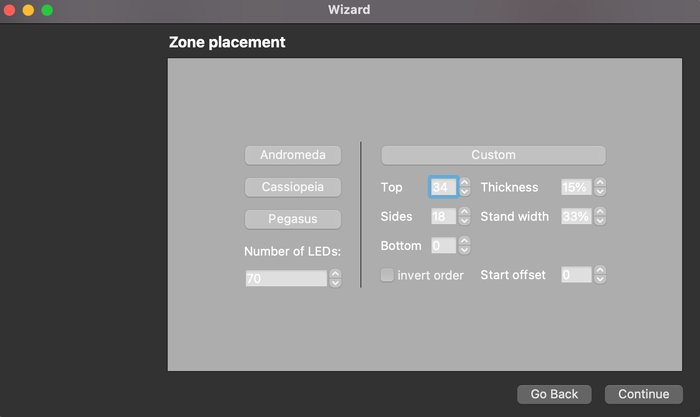This screenshot has height=417, width=700.
Task: Select the Andromeda preset
Action: click(293, 155)
